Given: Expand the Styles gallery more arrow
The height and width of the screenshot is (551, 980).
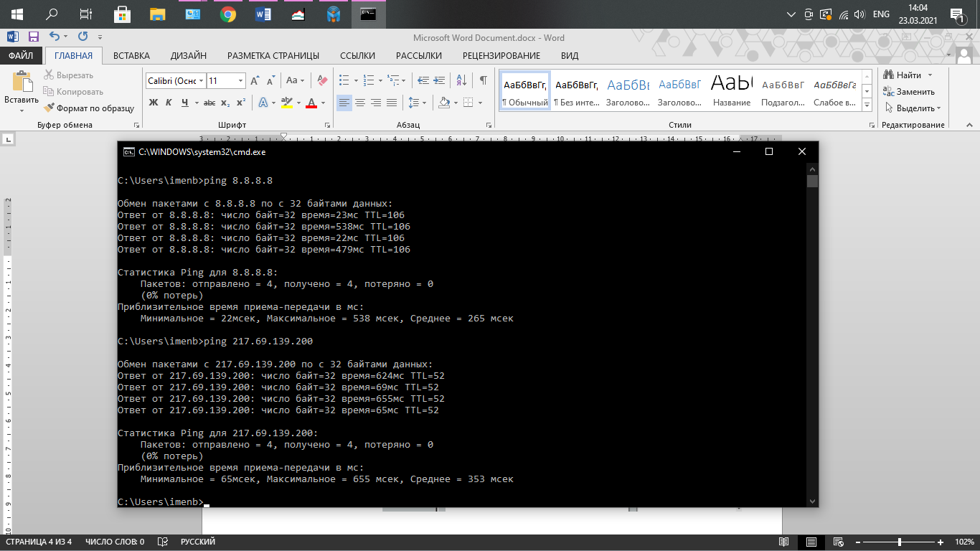Looking at the screenshot, I should coord(867,105).
